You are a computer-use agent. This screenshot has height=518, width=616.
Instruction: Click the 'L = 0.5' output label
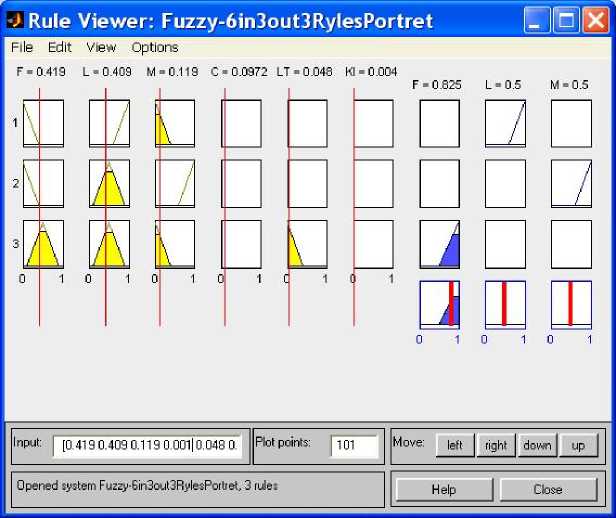point(503,85)
